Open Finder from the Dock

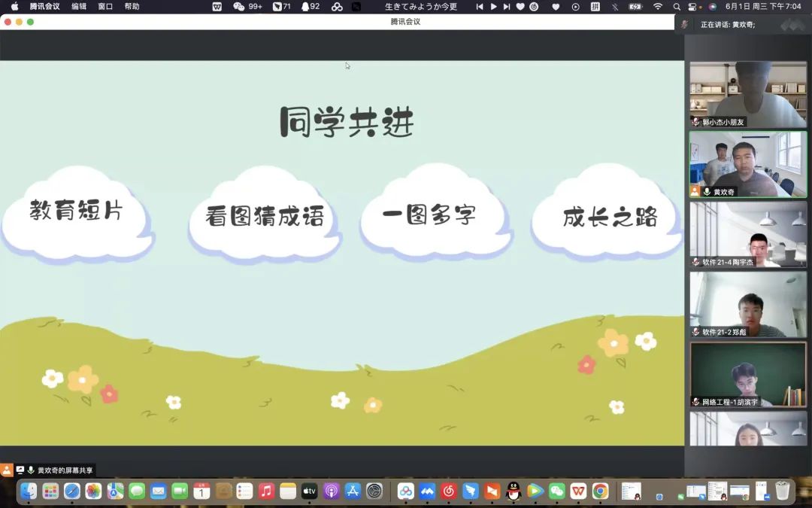(29, 491)
